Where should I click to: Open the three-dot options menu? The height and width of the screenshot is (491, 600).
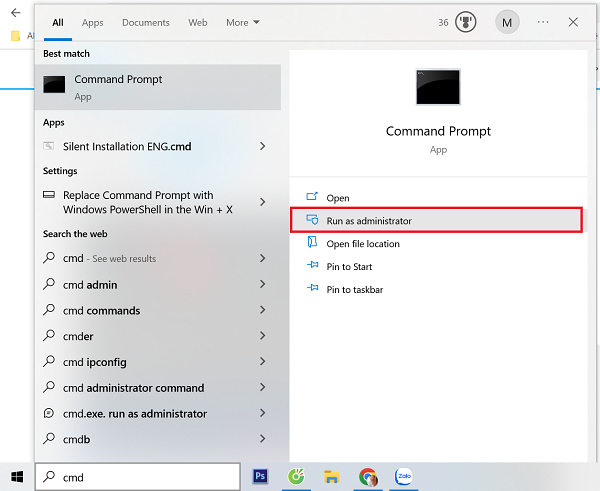click(x=543, y=22)
